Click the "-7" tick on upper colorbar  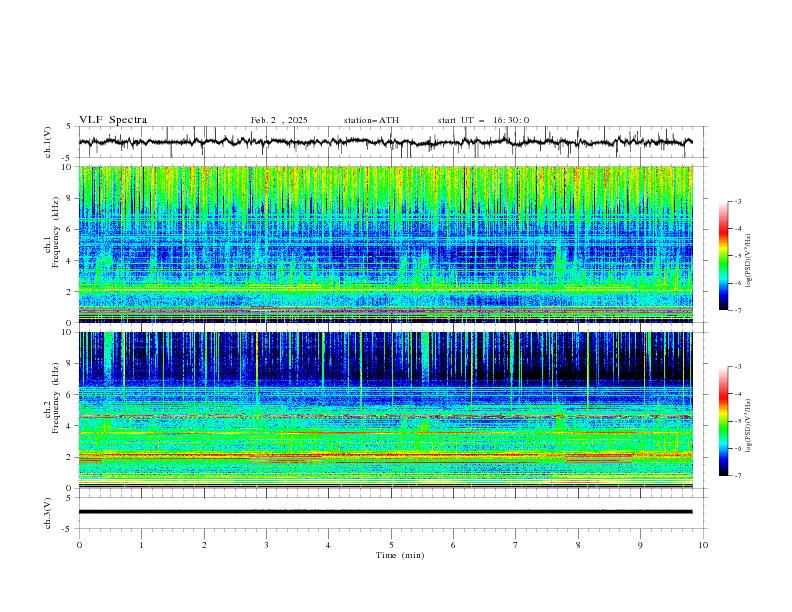click(737, 311)
